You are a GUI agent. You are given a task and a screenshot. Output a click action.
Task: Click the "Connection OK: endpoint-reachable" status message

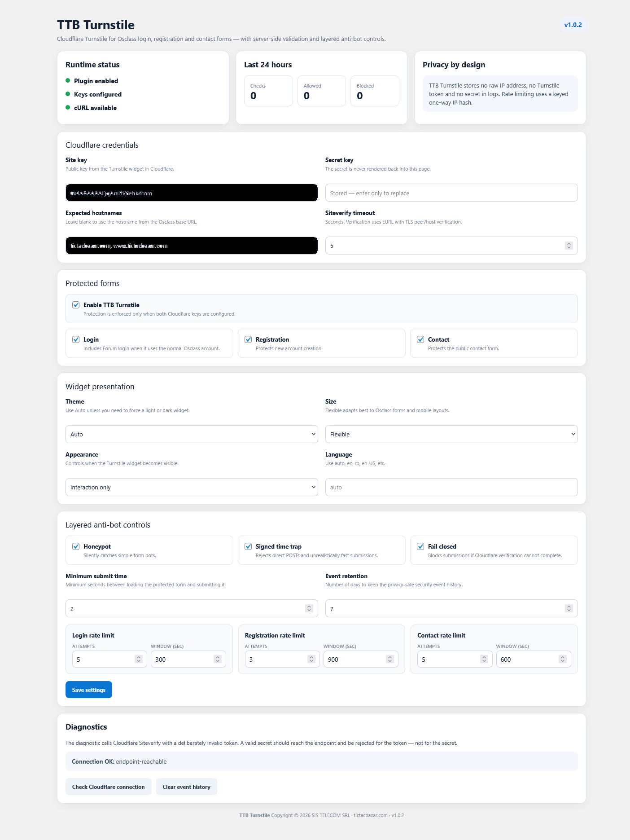click(322, 761)
